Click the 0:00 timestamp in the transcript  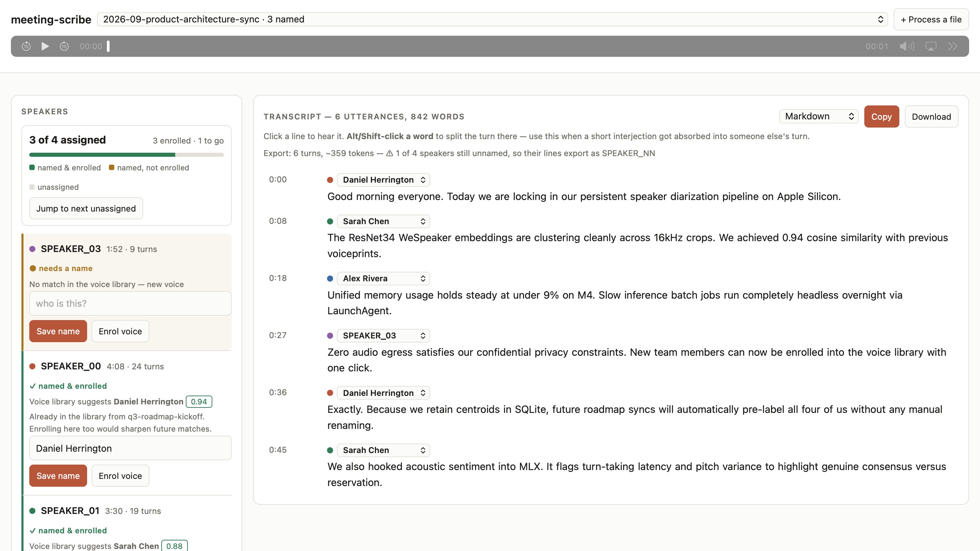(x=278, y=180)
